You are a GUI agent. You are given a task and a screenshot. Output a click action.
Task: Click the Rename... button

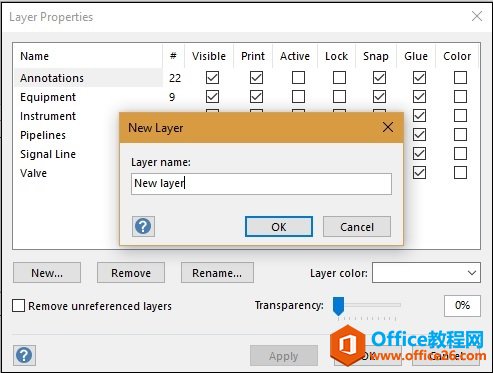point(217,273)
